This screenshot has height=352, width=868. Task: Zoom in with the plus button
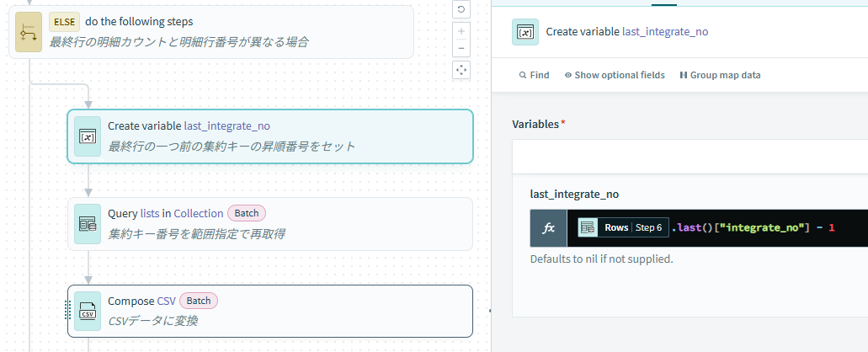tap(461, 31)
